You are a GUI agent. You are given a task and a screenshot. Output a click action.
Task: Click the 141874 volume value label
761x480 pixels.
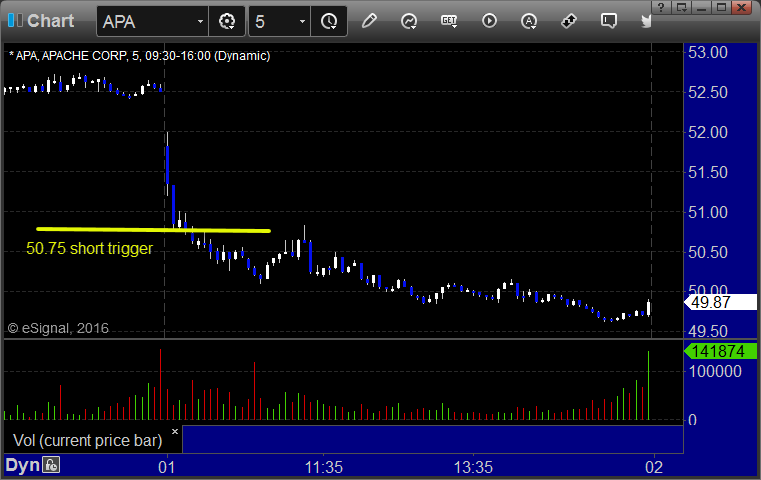pyautogui.click(x=720, y=351)
